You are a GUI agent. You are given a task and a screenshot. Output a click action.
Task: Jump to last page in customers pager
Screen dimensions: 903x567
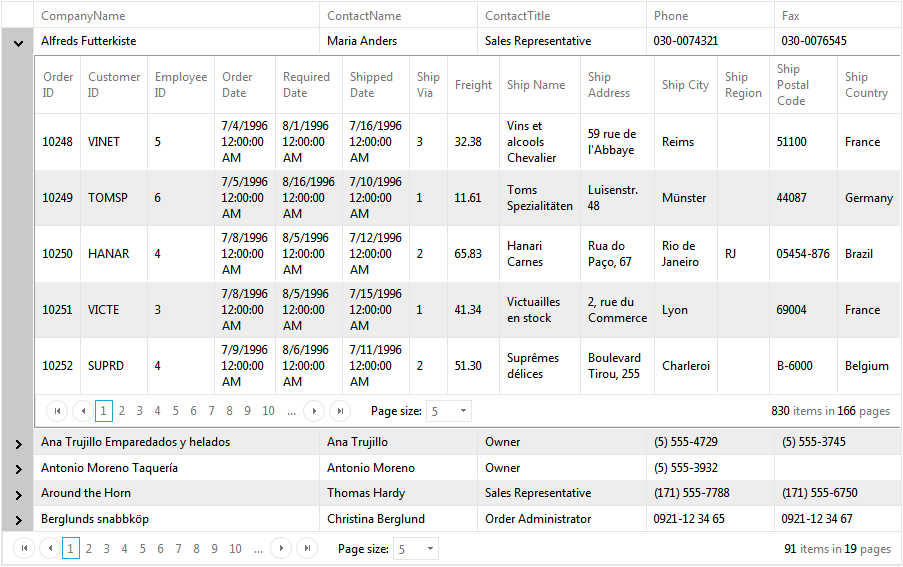point(307,549)
